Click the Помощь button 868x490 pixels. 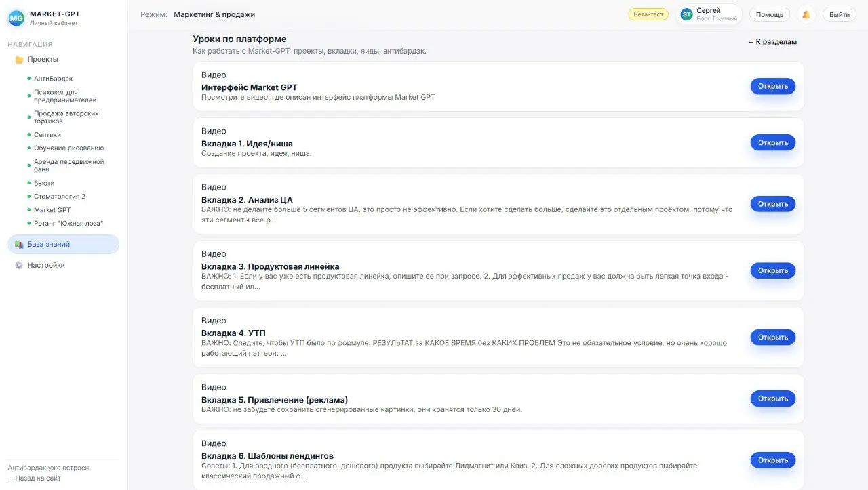770,14
